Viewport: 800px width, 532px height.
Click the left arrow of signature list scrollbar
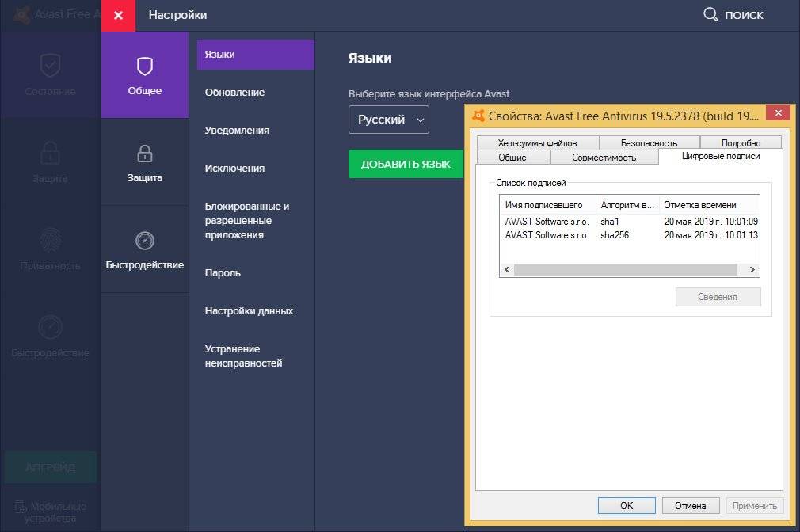point(507,269)
